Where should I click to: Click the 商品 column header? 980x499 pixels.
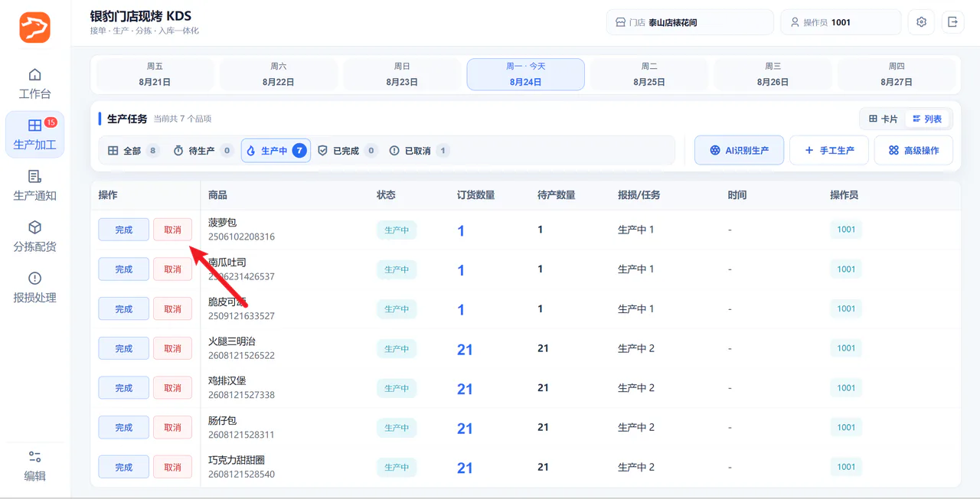[x=217, y=195]
